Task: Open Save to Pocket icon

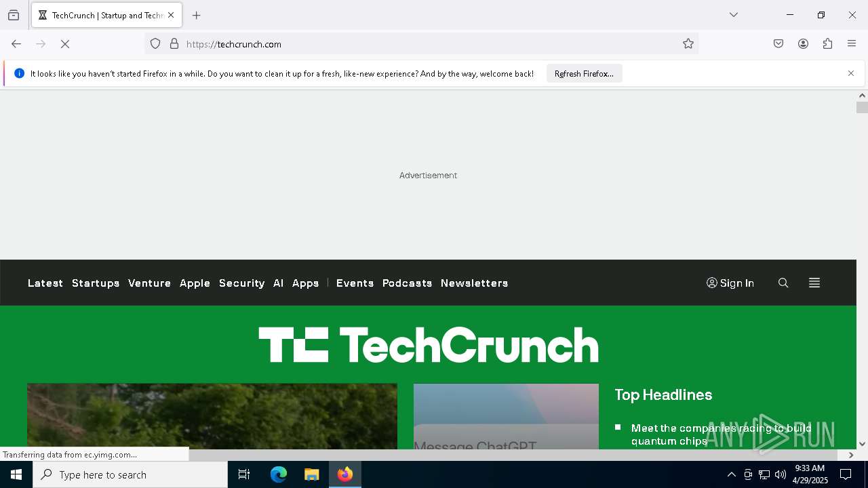Action: pos(778,44)
